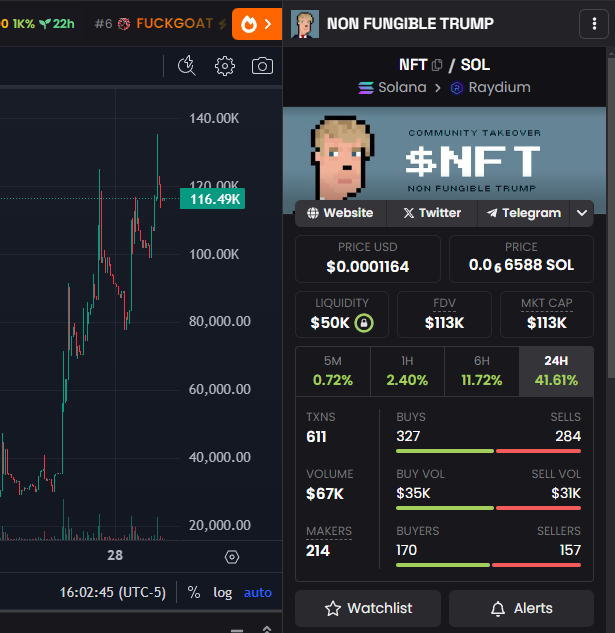Screen dimensions: 615x633
Task: Click the BUYERS count 170
Action: click(x=406, y=550)
